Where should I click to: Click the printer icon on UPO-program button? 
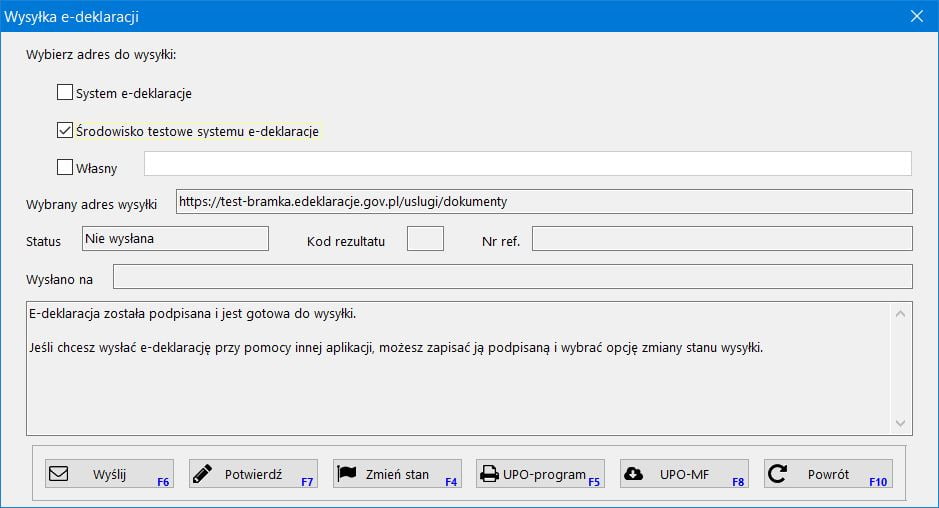[488, 474]
